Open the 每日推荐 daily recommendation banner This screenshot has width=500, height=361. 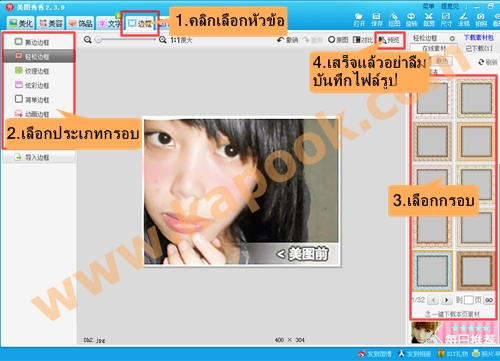coord(455,333)
